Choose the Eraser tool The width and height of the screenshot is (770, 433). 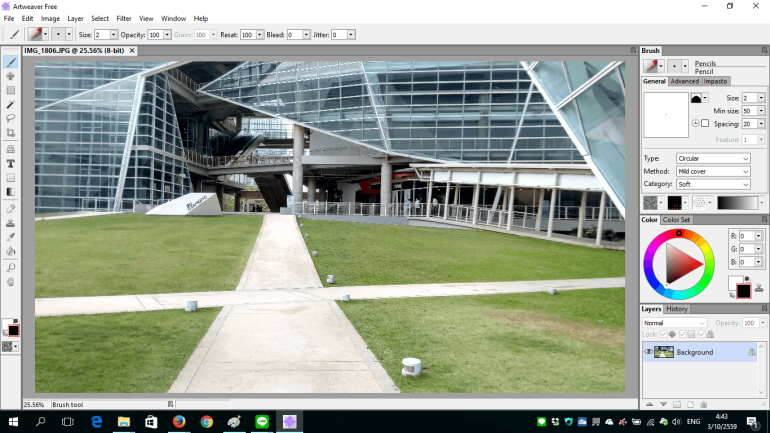pos(11,208)
